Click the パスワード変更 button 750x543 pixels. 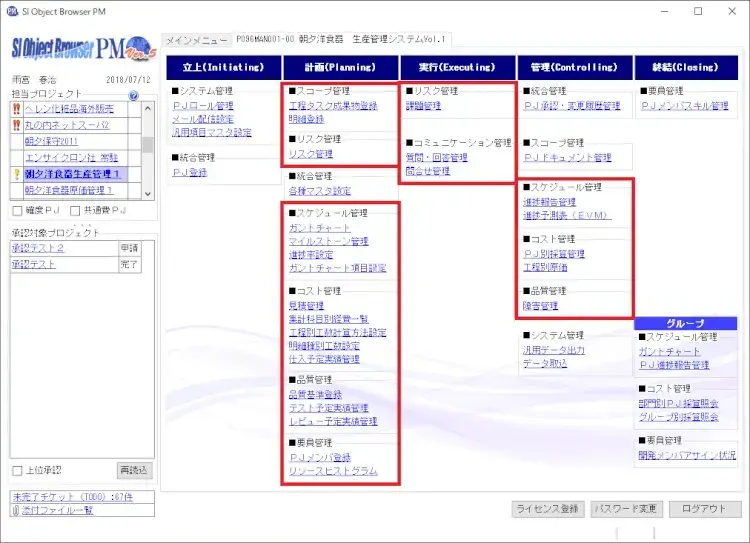626,509
